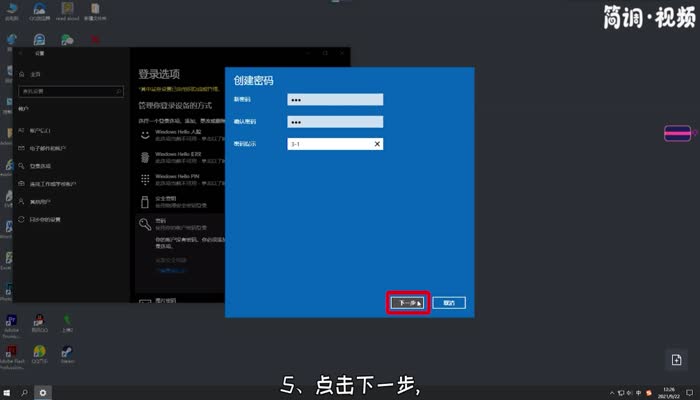This screenshot has height=400, width=700.
Task: Expand the Windows Hello 人脸 option
Action: [181, 135]
